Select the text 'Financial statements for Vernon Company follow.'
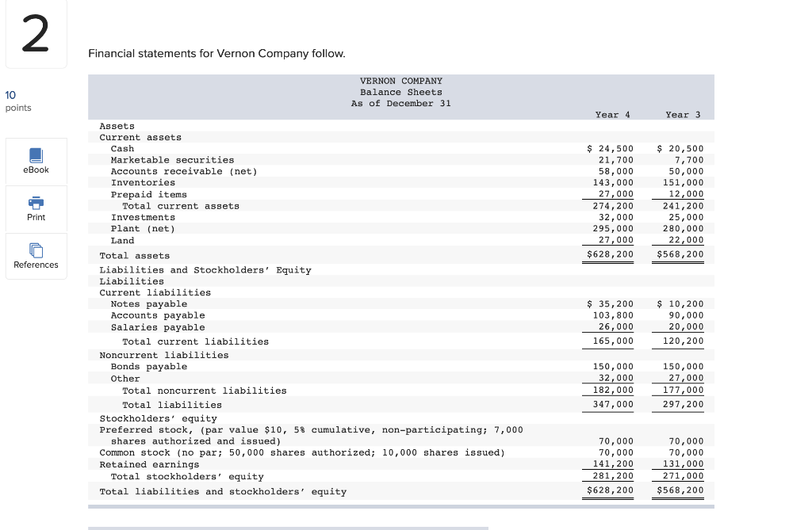 coord(216,54)
